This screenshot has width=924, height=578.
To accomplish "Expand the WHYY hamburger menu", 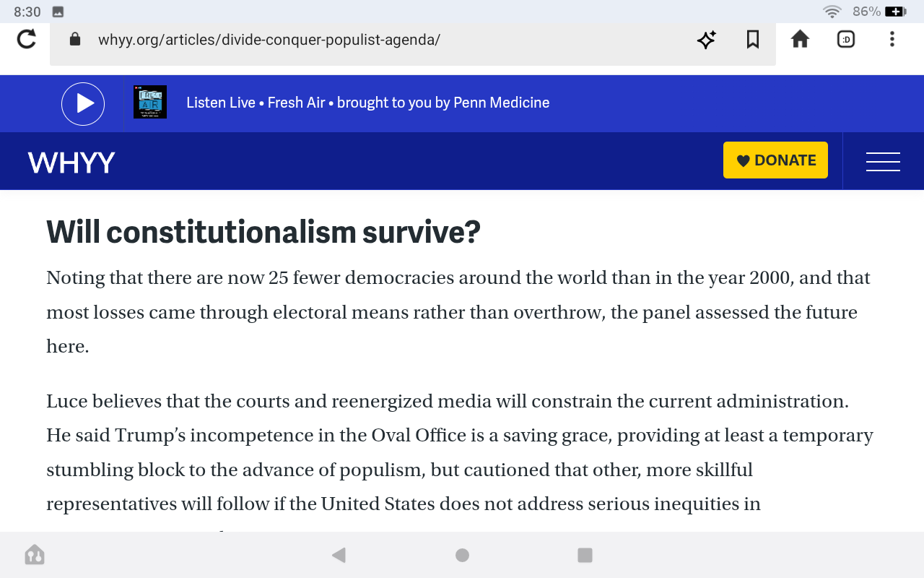I will click(x=883, y=161).
